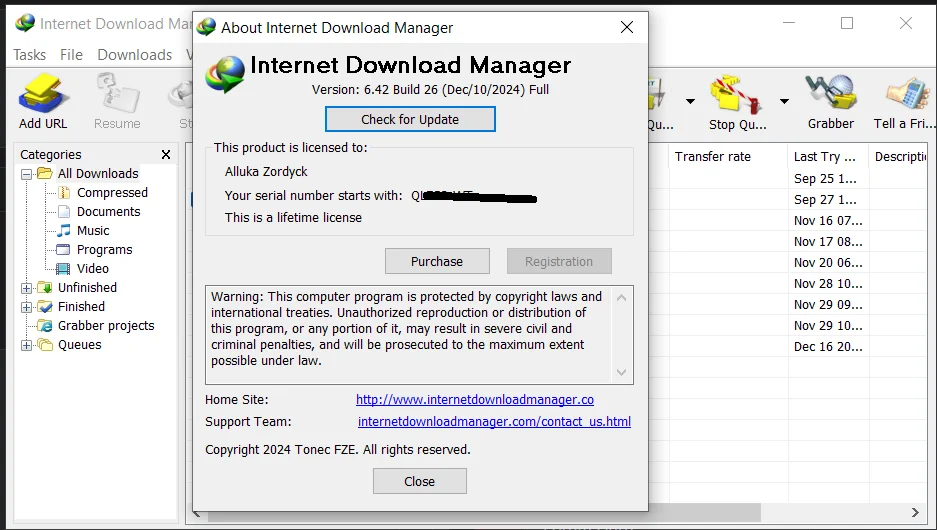Click the 'Nov 29 09...' last try cell
This screenshot has height=530, width=937.
(x=828, y=304)
